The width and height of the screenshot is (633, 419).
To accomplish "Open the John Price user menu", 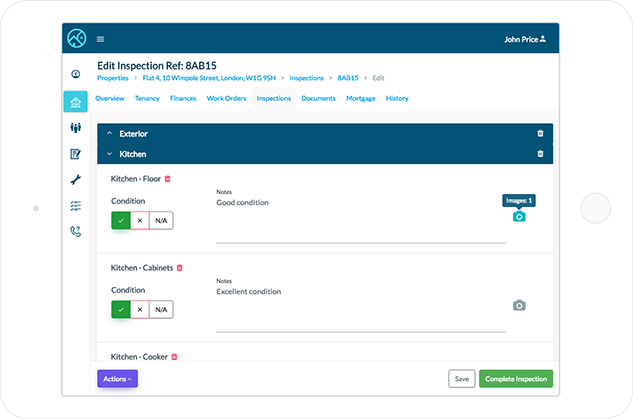I will (525, 39).
